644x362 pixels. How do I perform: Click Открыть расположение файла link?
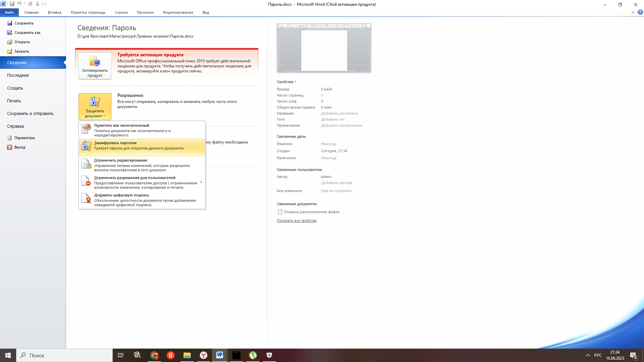coord(309,212)
